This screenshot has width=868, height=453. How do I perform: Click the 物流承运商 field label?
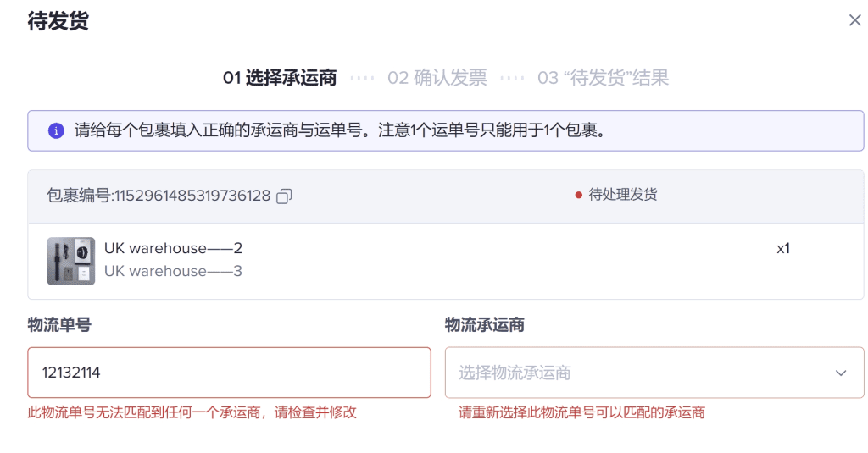[x=484, y=324]
